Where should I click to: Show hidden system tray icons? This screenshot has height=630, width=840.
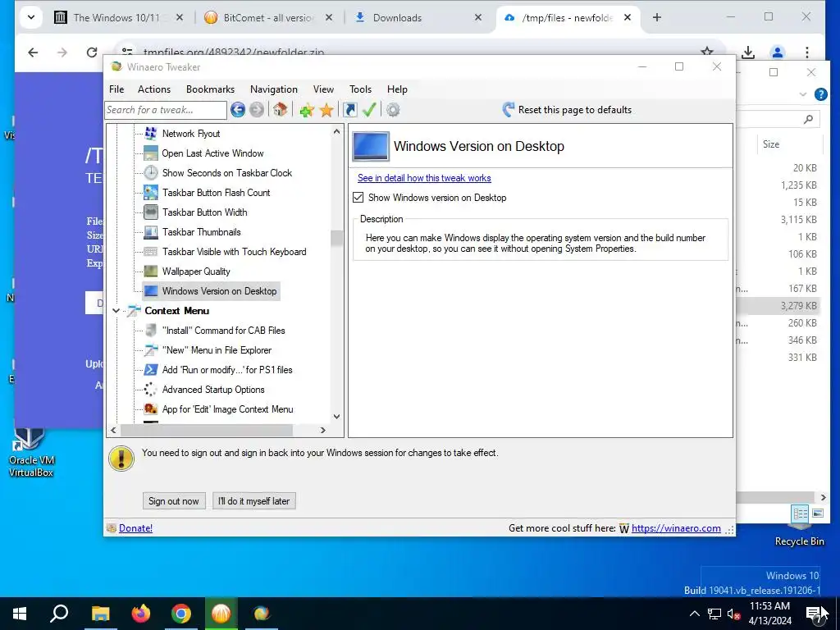click(694, 614)
